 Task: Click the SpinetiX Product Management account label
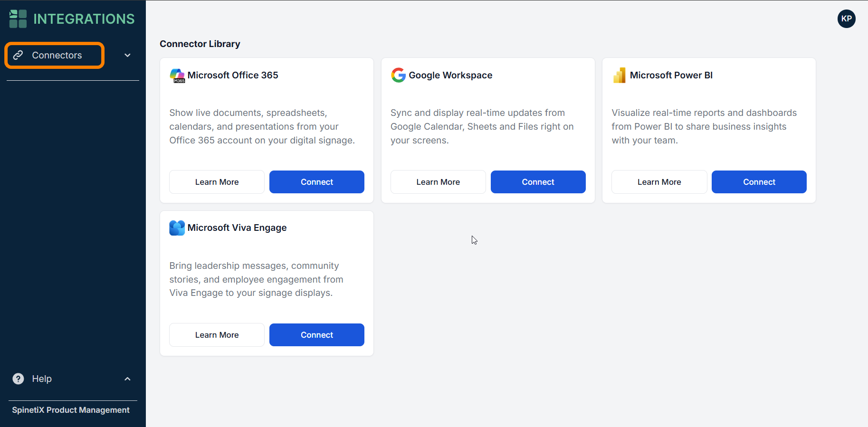[x=71, y=410]
